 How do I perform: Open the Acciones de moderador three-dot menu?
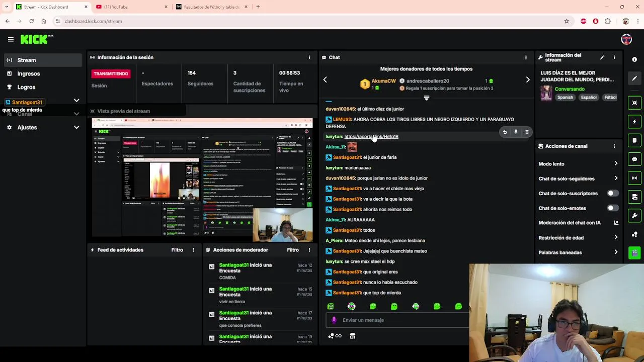pyautogui.click(x=309, y=250)
